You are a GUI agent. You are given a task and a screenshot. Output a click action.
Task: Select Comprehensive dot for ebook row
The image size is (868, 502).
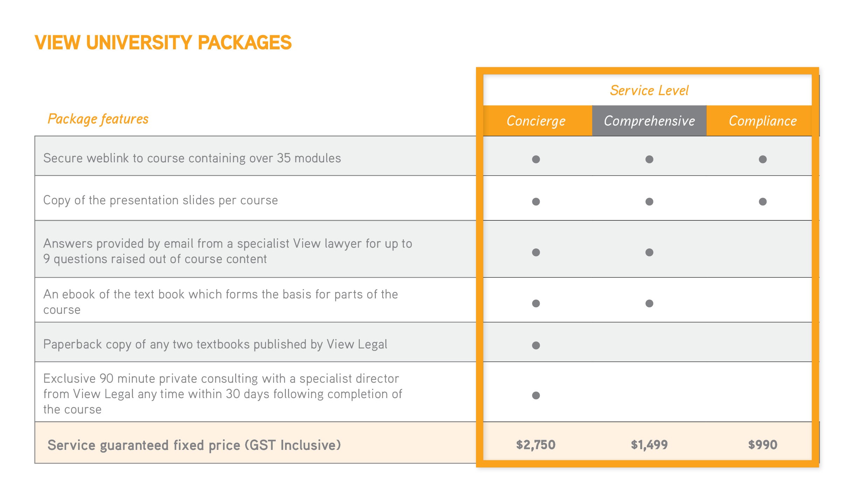point(649,303)
